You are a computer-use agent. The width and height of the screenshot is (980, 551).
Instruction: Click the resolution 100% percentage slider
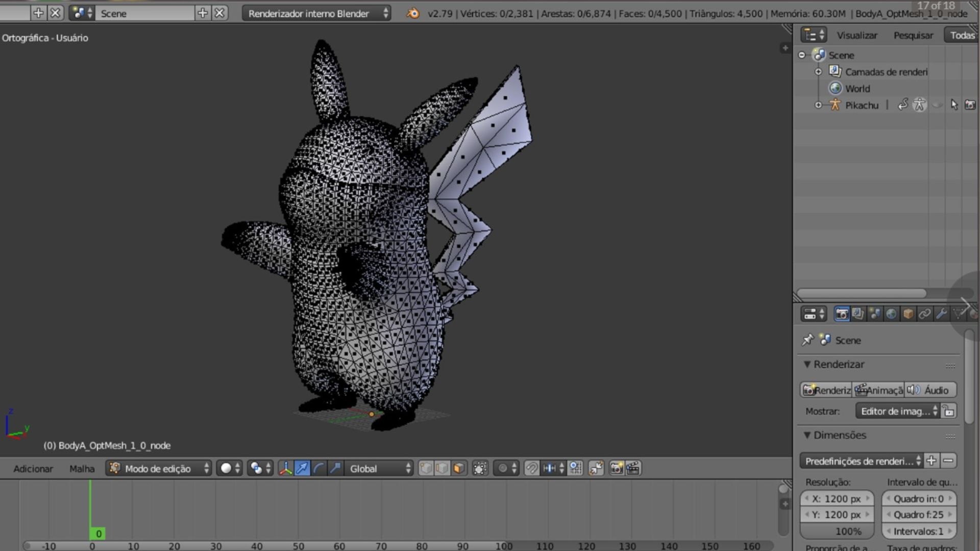click(x=837, y=532)
